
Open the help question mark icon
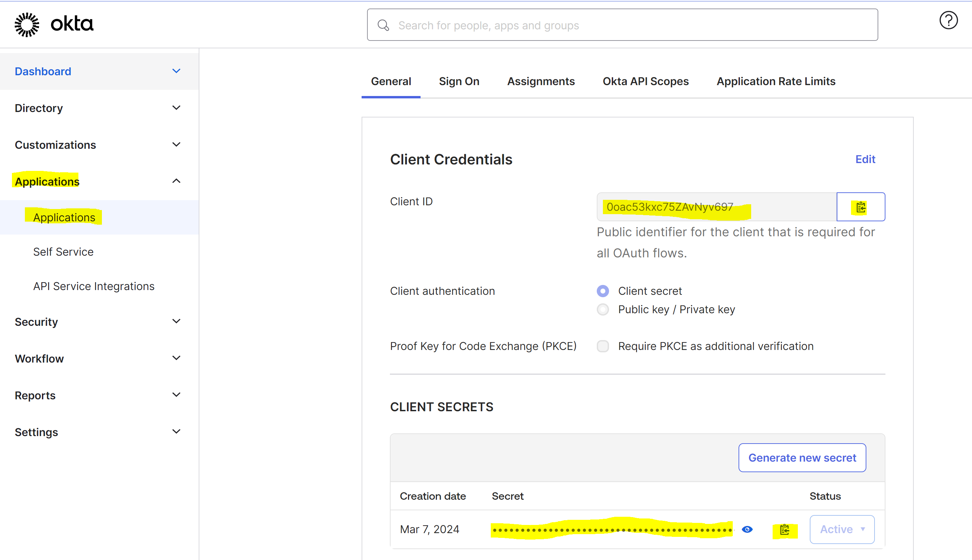click(x=948, y=20)
